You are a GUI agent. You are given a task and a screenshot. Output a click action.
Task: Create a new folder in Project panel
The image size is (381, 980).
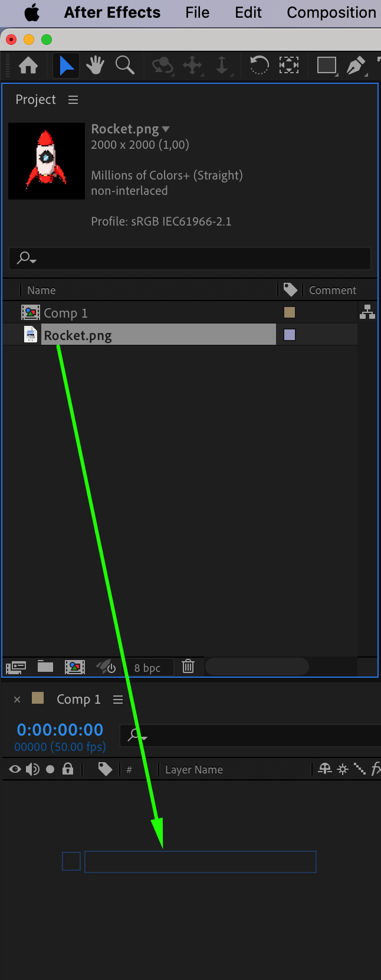45,667
